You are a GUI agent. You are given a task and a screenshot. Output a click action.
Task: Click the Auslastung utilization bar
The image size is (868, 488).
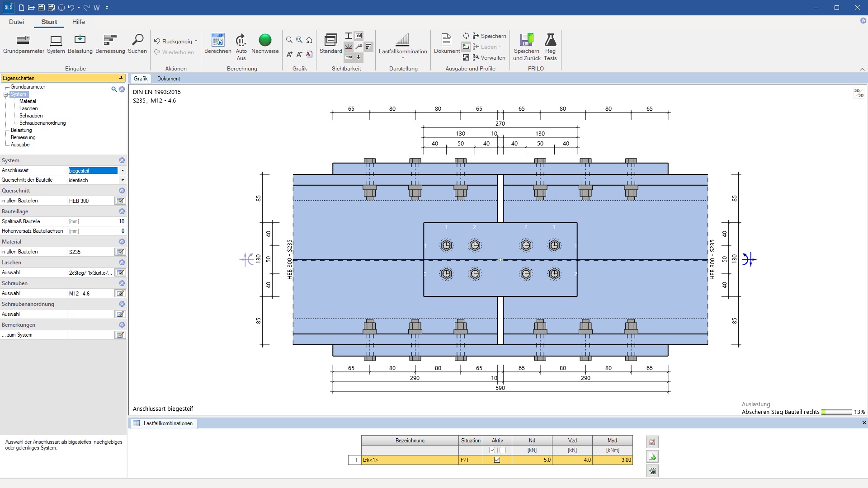coord(836,412)
